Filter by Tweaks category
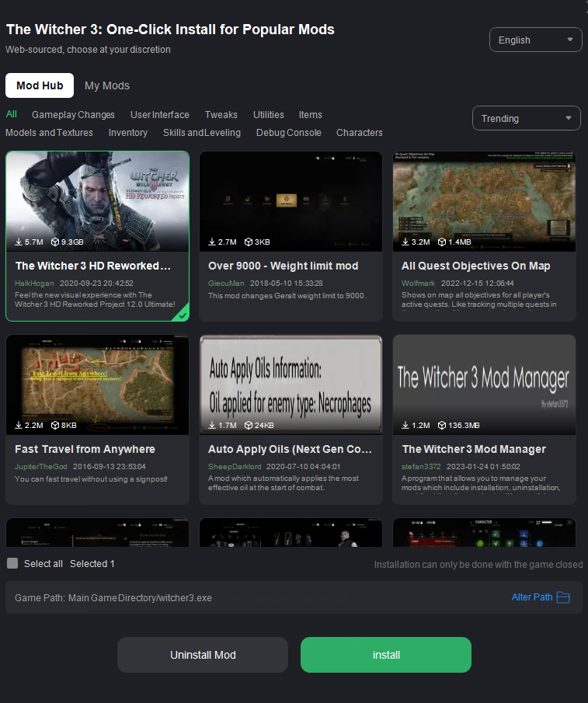The image size is (588, 703). click(x=221, y=115)
